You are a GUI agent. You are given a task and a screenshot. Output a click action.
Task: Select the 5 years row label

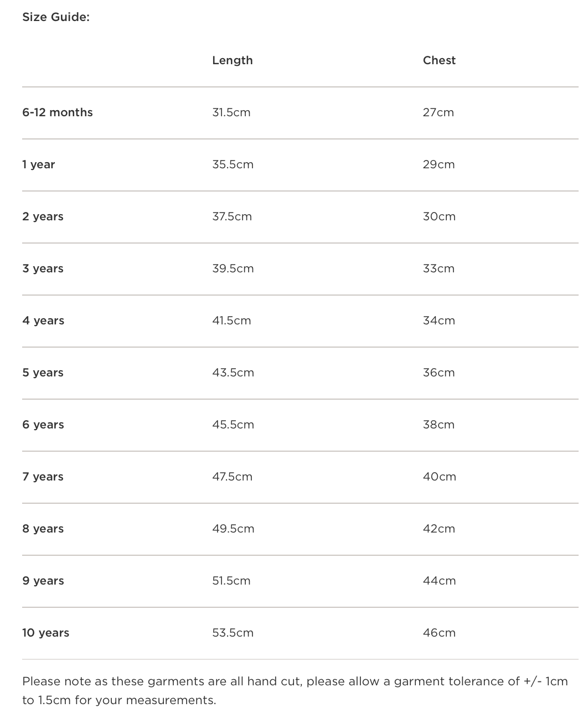click(x=43, y=373)
